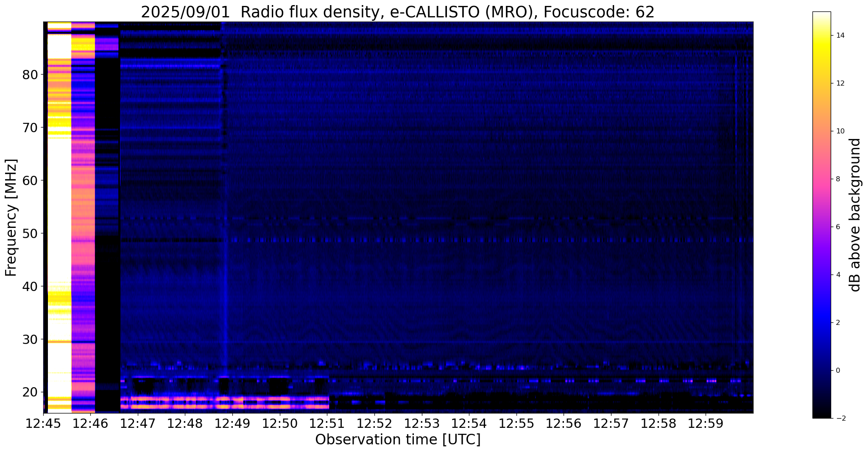The width and height of the screenshot is (868, 452).
Task: Click the bright white burst near 12:45 at 60 MHz
Action: (59, 180)
